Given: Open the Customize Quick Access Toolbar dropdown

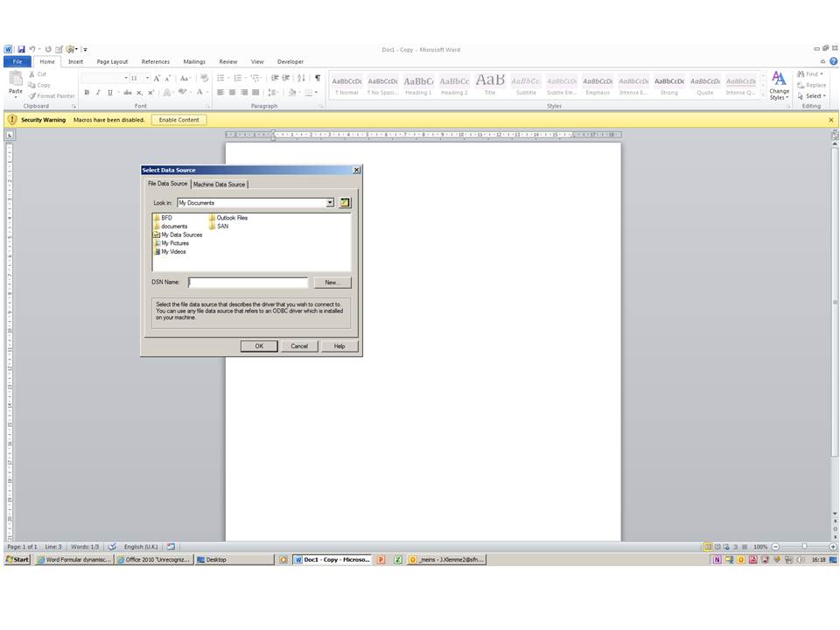Looking at the screenshot, I should pos(85,49).
